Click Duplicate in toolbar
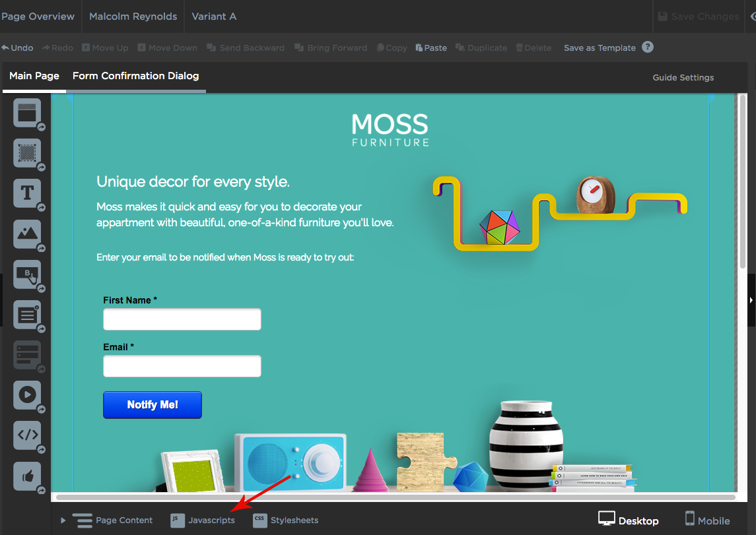This screenshot has height=535, width=756. click(x=481, y=47)
